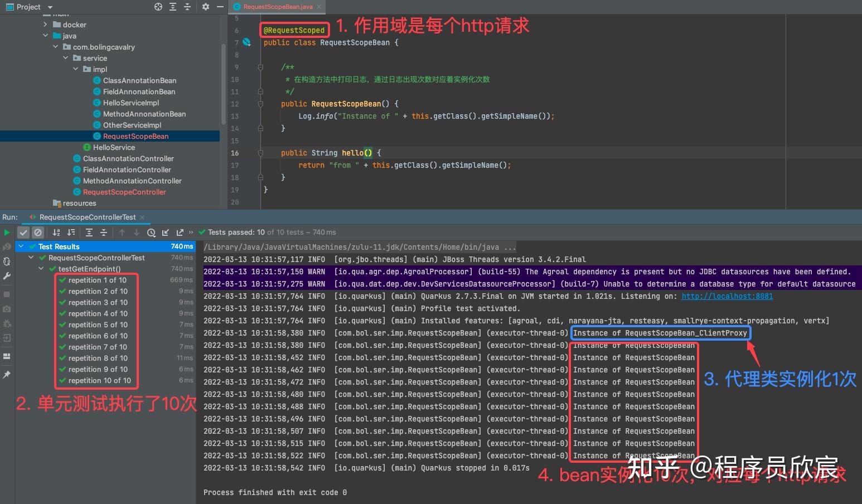
Task: Click the rerun failed tests icon in the Run sidebar
Action: click(7, 246)
